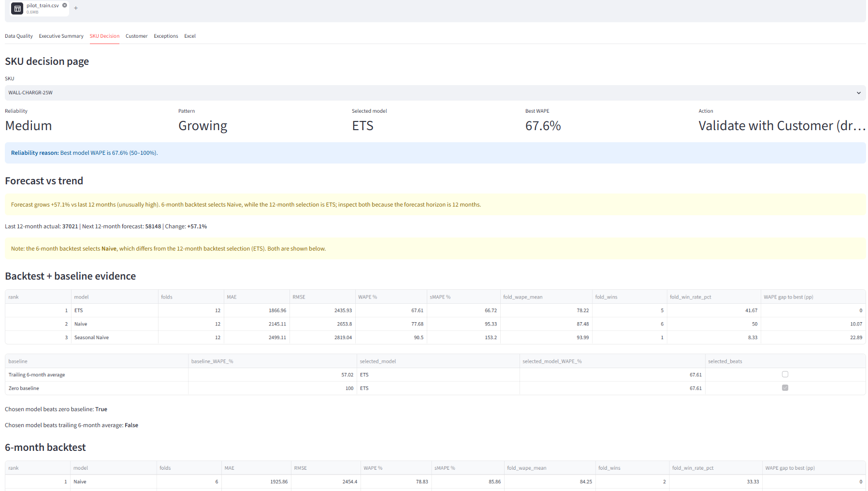Screen dimensions: 868x491
Task: Go to the Customer tab
Action: point(136,36)
